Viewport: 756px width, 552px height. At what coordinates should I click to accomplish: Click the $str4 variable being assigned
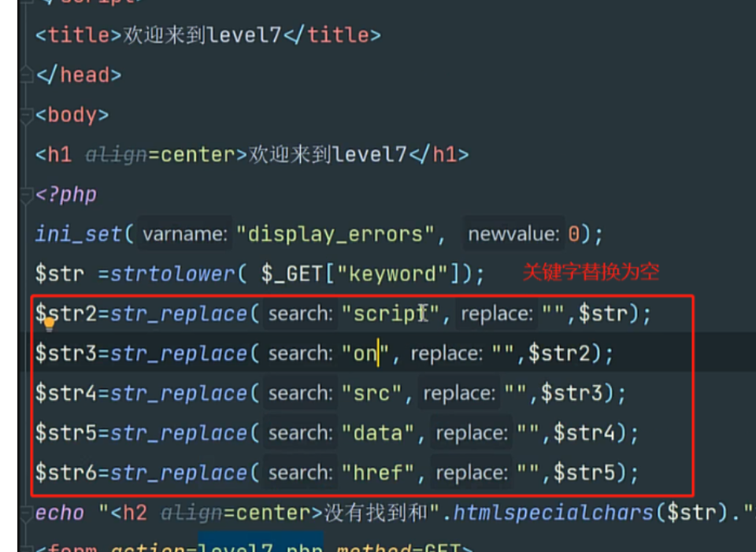click(66, 394)
